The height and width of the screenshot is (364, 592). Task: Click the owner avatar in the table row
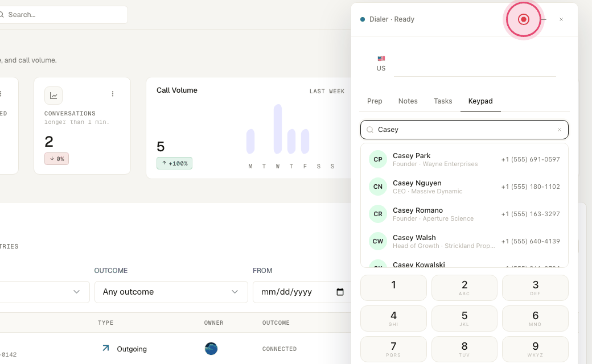tap(211, 349)
